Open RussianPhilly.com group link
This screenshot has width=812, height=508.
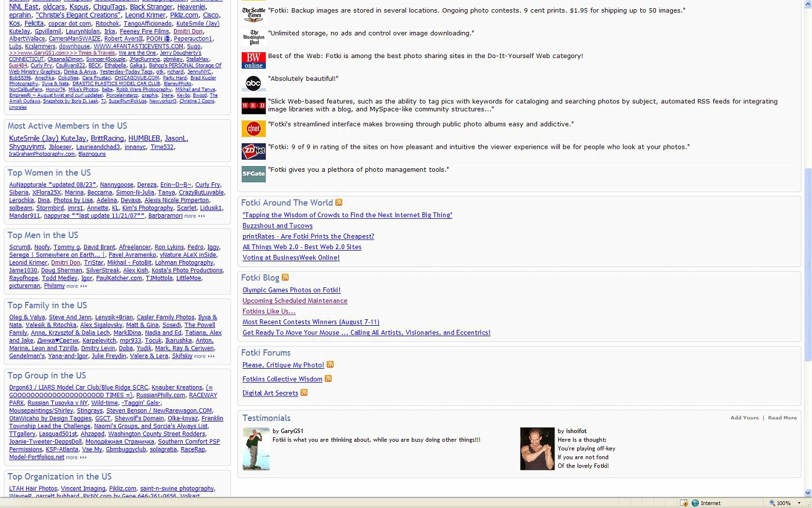point(160,395)
